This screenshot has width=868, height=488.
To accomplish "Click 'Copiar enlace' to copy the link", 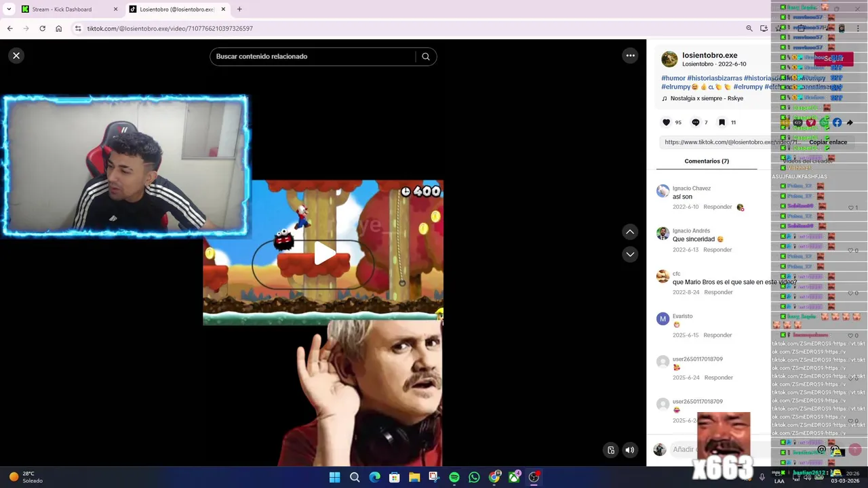I will click(x=828, y=142).
